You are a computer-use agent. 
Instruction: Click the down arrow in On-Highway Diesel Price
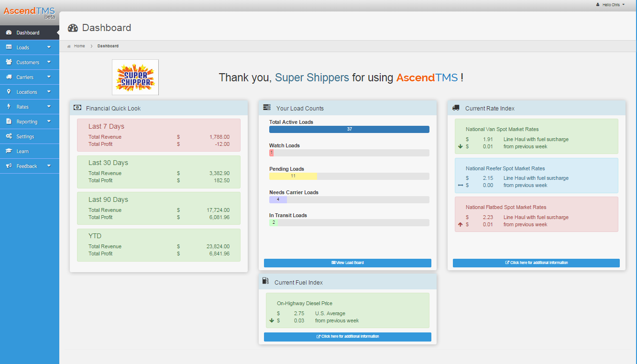click(272, 320)
